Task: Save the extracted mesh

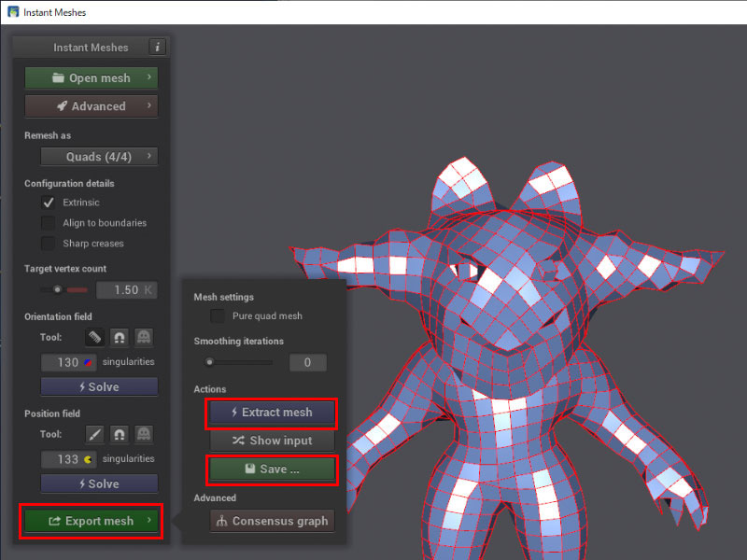Action: point(272,469)
